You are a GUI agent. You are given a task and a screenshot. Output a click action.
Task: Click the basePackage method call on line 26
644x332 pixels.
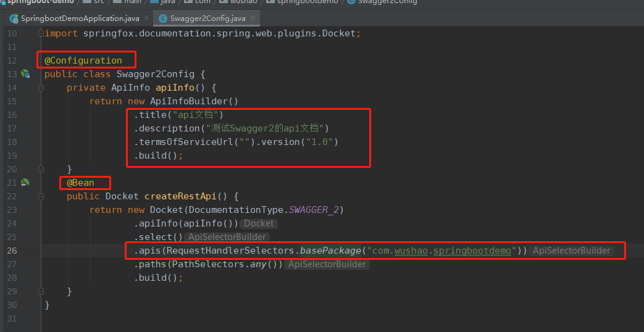(330, 251)
